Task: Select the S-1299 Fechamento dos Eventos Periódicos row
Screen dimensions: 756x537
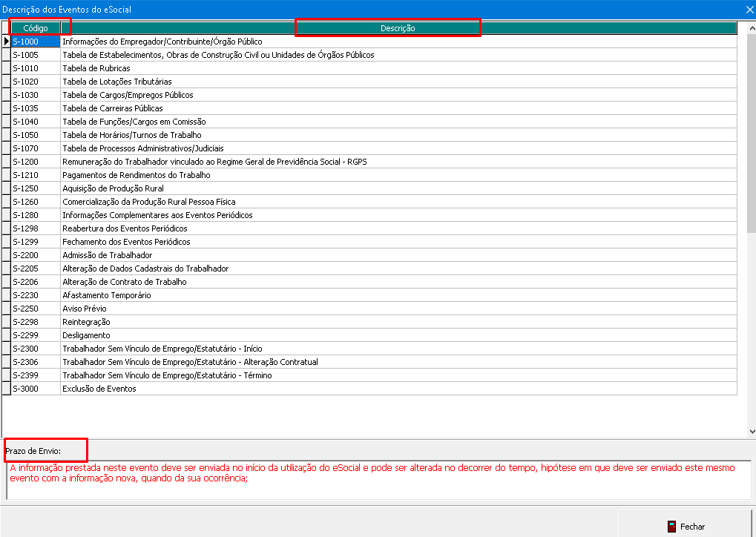Action: [x=126, y=242]
